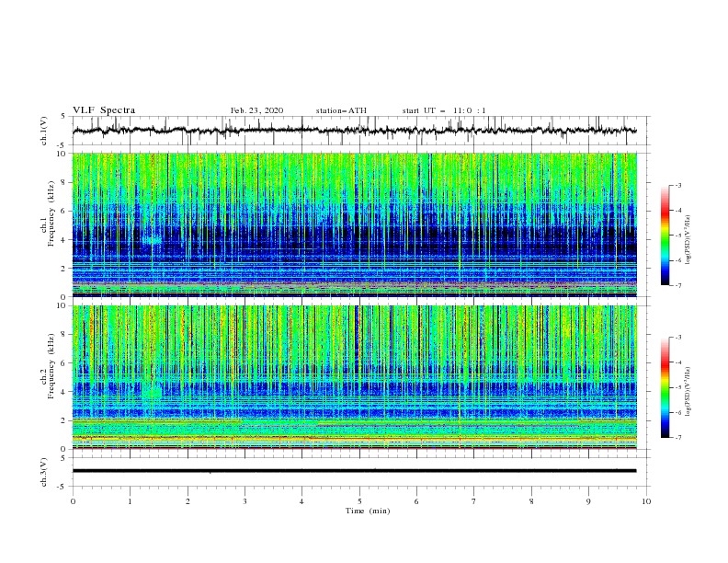
Task: Click the cyan emission blob in ch.1 spectrogram
Action: pos(152,240)
